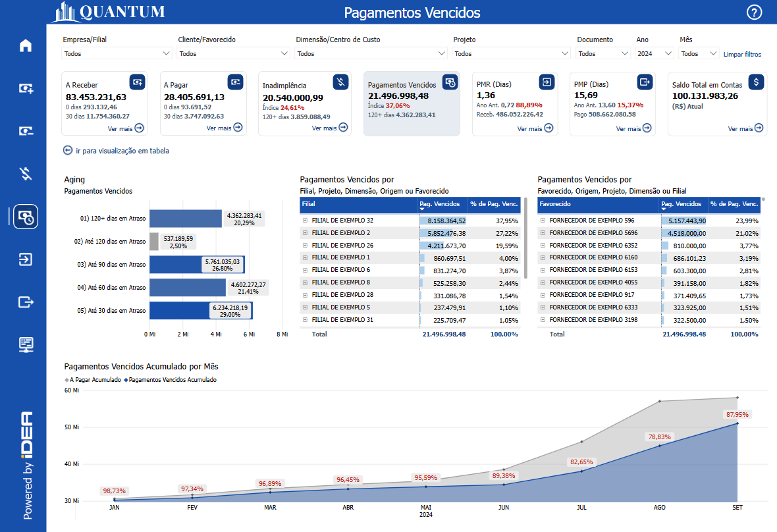The image size is (777, 532).
Task: Select the crossed-coin Inadimplência icon in the sidebar
Action: 25,173
